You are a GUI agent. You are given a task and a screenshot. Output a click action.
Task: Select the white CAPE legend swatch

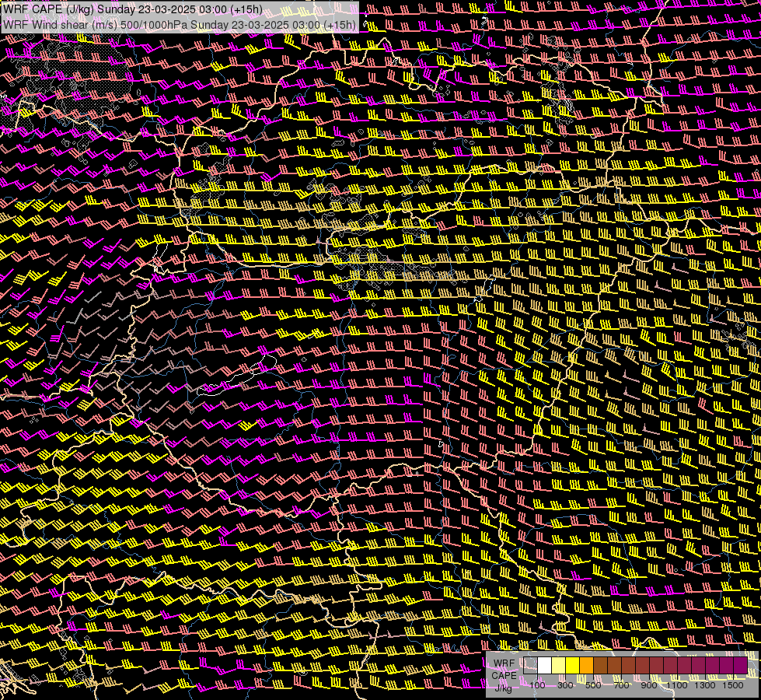coord(545,665)
